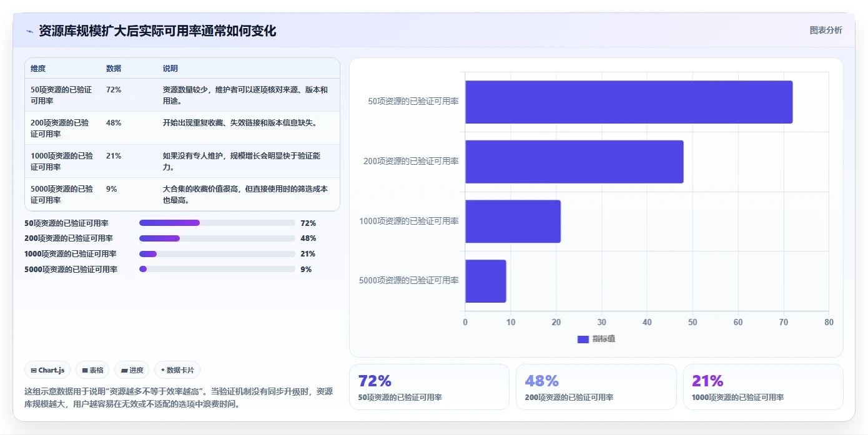Click the x-axis tick label 40
The width and height of the screenshot is (868, 435).
click(647, 322)
